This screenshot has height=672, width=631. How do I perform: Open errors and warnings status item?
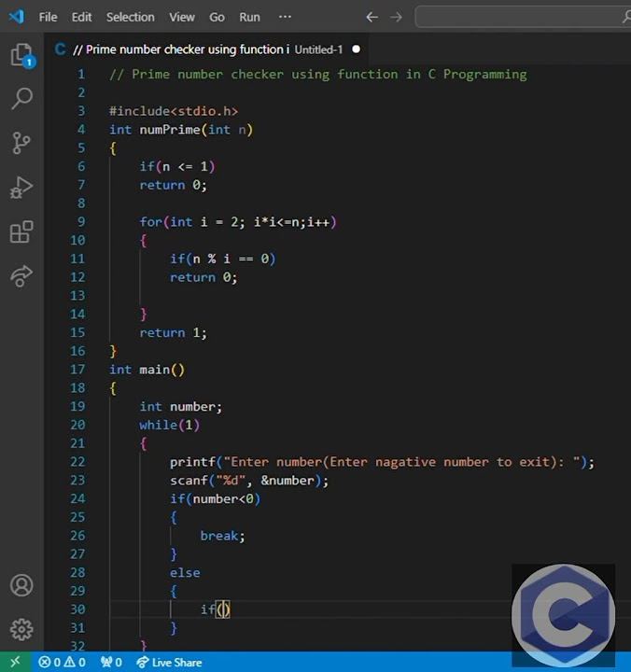[63, 662]
